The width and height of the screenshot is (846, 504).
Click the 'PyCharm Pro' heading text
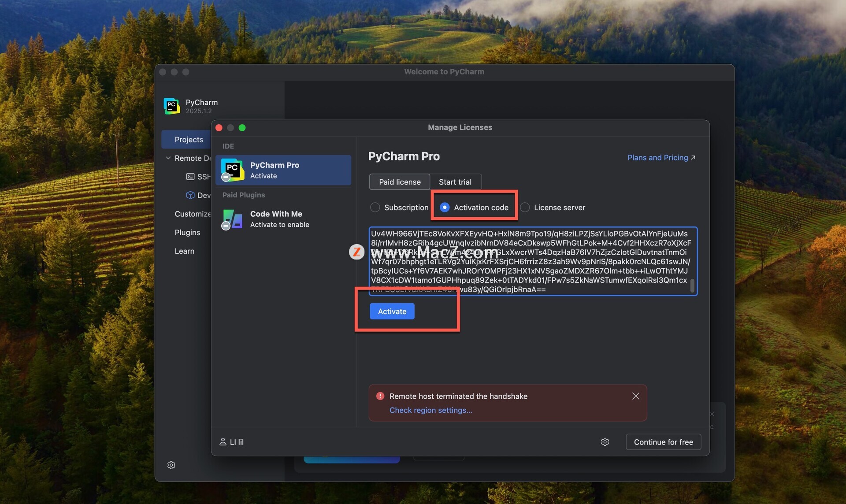[x=404, y=156]
